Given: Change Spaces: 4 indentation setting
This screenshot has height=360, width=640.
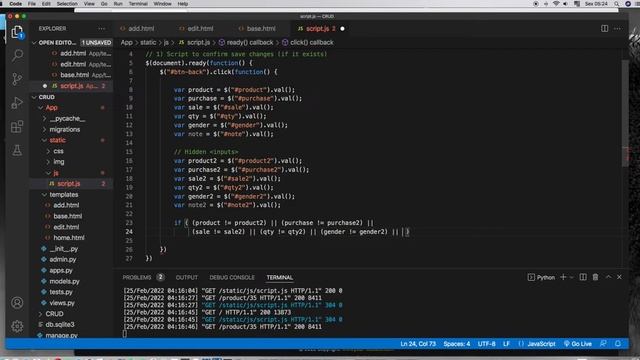Looking at the screenshot, I should tap(457, 344).
